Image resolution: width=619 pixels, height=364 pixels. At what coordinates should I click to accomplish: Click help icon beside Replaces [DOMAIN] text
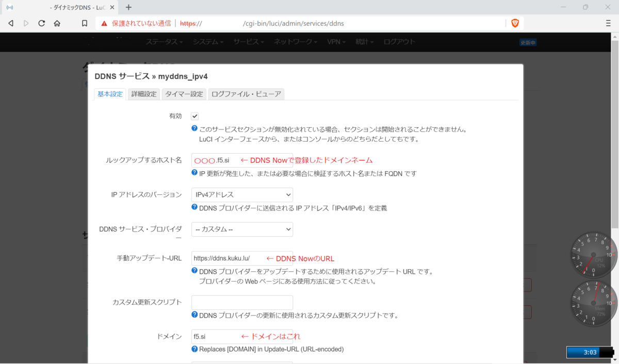[194, 349]
